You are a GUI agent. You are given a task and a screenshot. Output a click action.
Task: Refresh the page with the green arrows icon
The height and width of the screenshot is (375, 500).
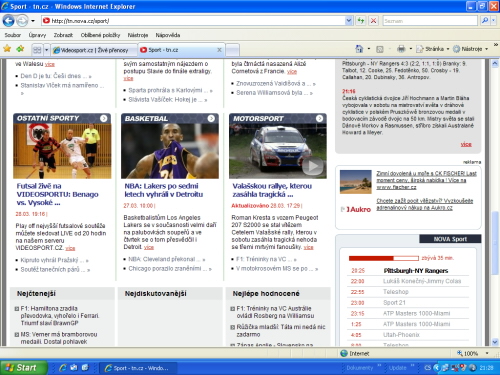[361, 21]
